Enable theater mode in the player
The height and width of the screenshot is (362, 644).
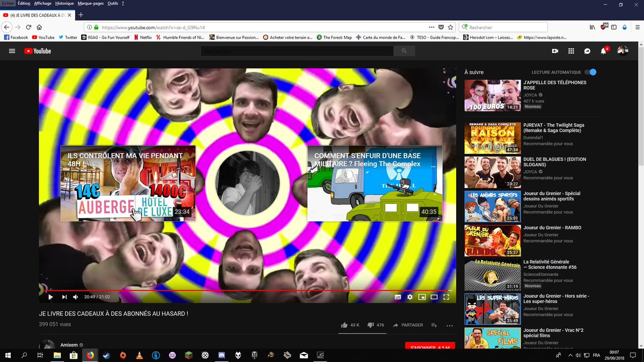coord(434,297)
